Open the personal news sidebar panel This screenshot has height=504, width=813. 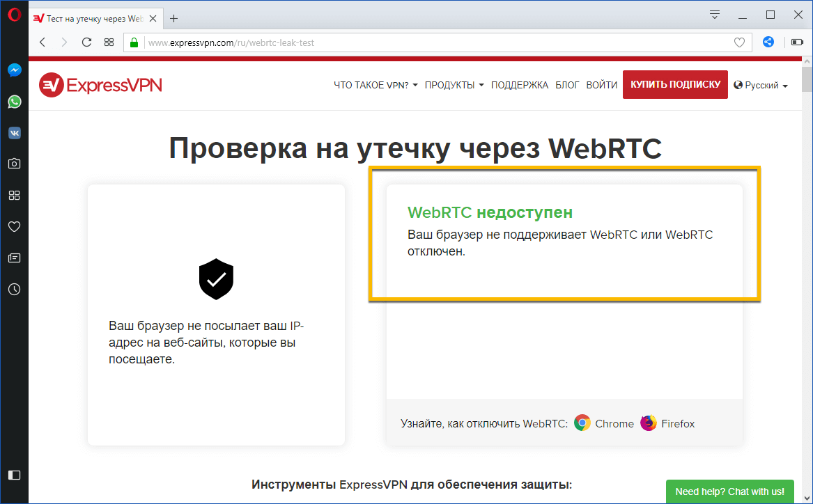pyautogui.click(x=14, y=258)
